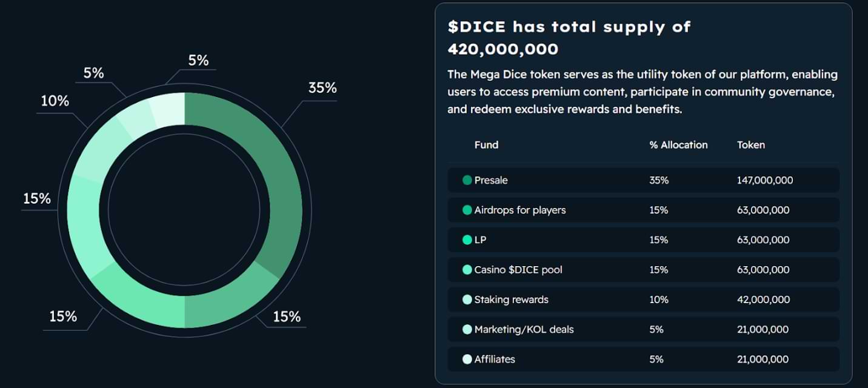Screen dimensions: 868x388
Task: Select the Staking rewards color dot
Action: click(467, 299)
